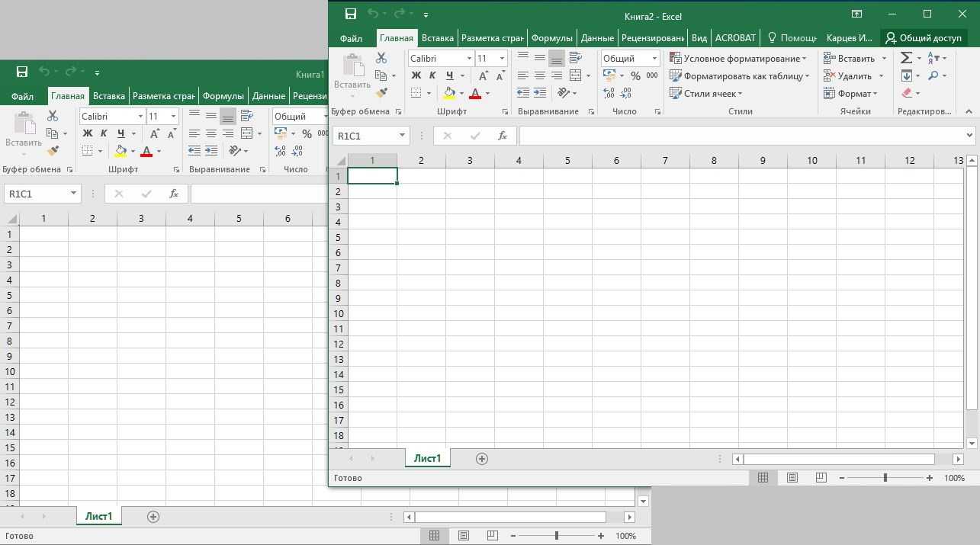
Task: Toggle center alignment in Книга2 ribbon
Action: [x=540, y=75]
